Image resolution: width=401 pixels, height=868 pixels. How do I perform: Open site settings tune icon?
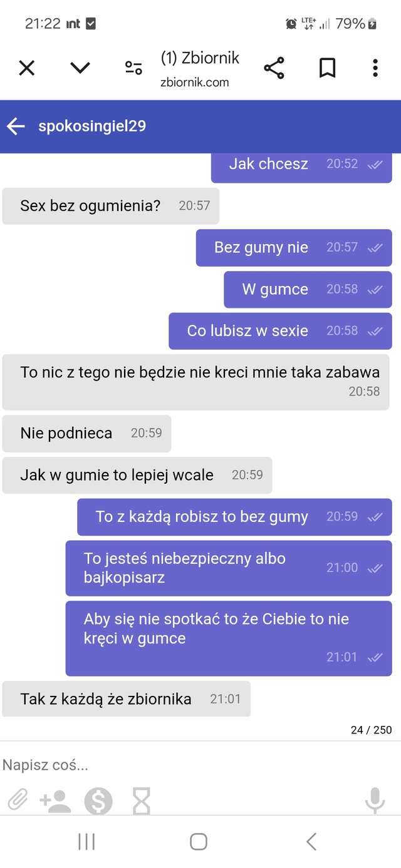(133, 68)
